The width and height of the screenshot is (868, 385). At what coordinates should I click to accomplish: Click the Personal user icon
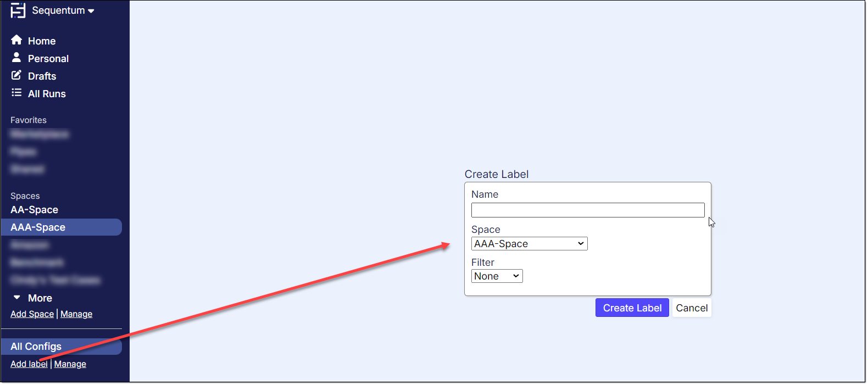click(16, 58)
